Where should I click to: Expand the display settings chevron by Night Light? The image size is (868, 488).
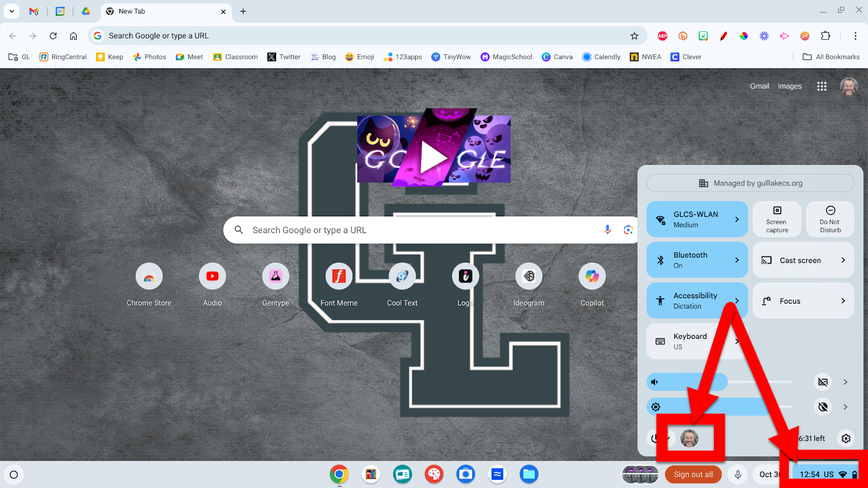845,407
